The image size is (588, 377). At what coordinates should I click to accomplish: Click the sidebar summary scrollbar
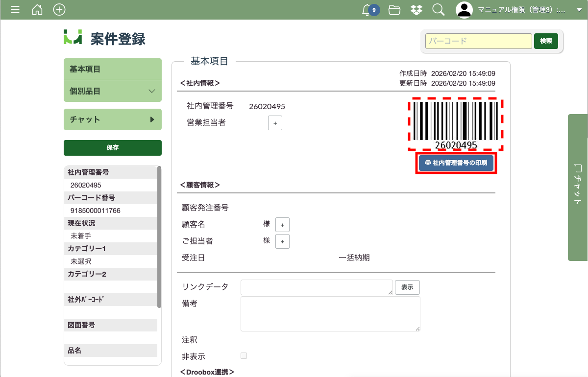[x=159, y=237]
